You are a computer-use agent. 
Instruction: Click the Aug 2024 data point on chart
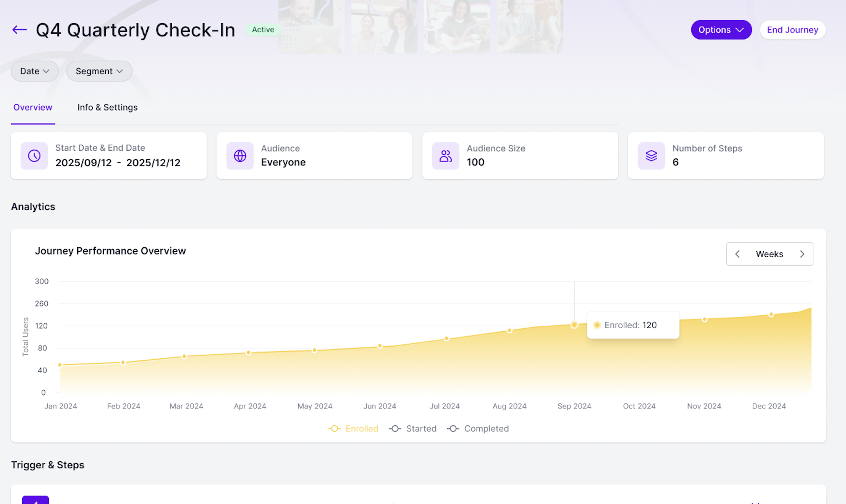point(509,331)
